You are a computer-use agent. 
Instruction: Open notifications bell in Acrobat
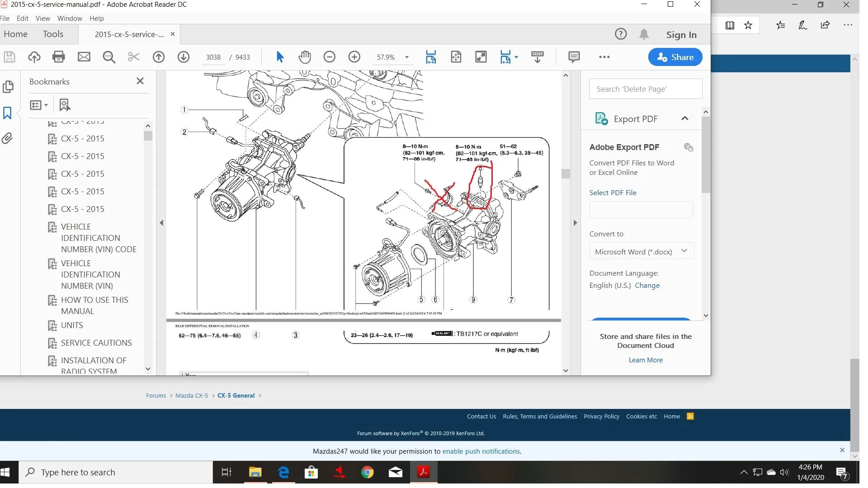point(644,34)
